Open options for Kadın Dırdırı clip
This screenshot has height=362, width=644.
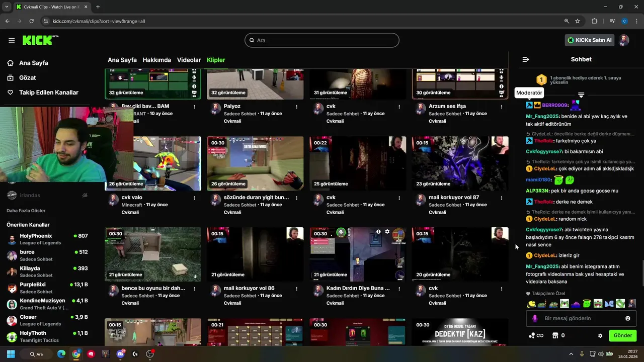pyautogui.click(x=399, y=289)
